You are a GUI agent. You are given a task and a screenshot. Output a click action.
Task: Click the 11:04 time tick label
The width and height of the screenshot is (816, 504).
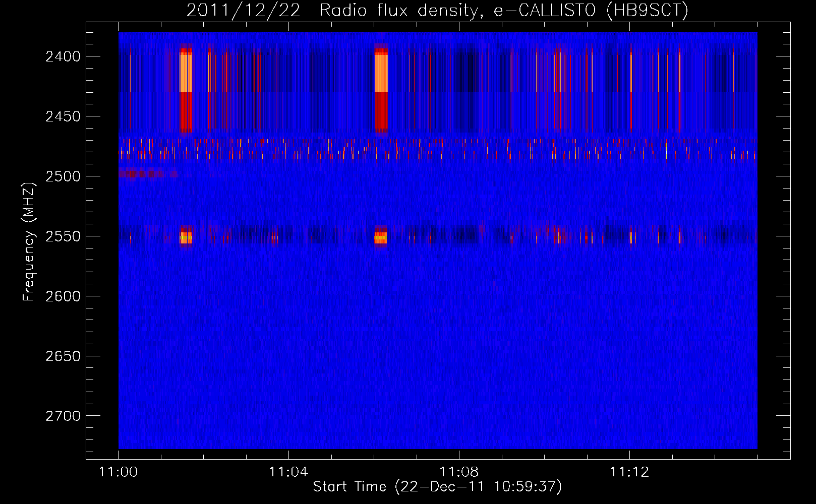(x=288, y=472)
